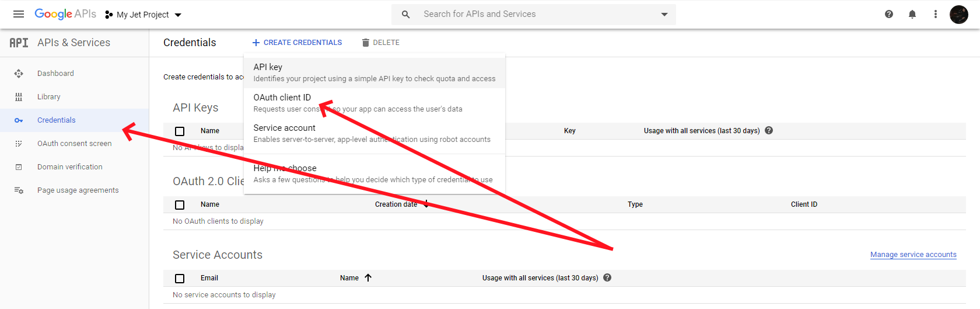980x309 pixels.
Task: Click APIs & Services sidebar heading
Action: coord(73,43)
